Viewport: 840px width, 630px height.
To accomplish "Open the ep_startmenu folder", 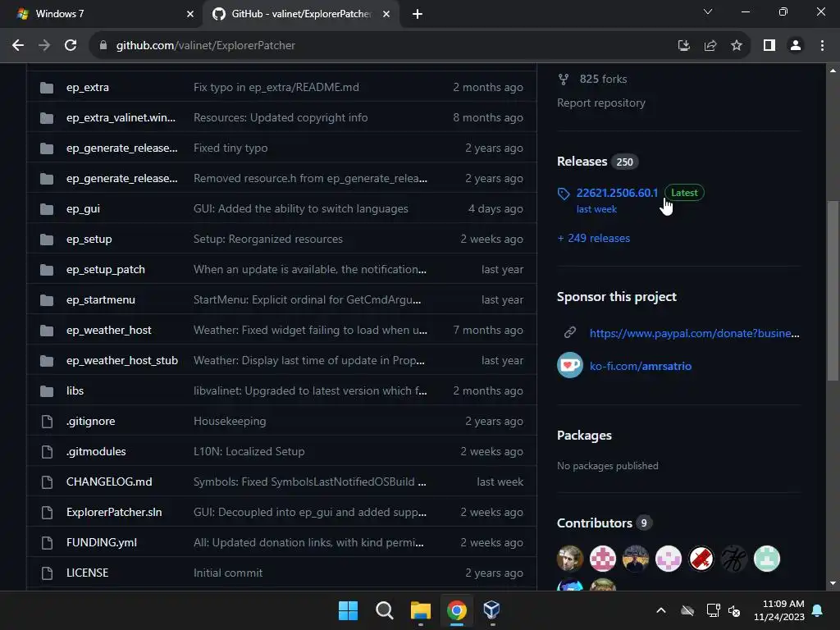I will [101, 300].
